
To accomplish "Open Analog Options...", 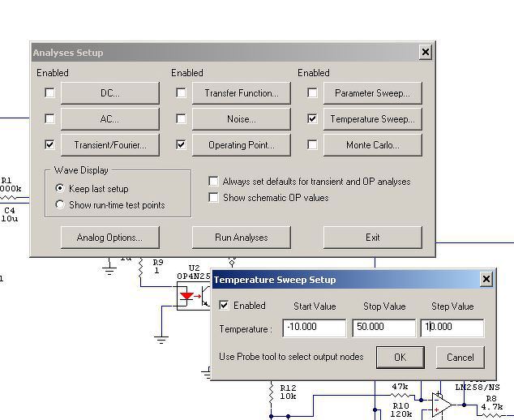I will tap(110, 238).
